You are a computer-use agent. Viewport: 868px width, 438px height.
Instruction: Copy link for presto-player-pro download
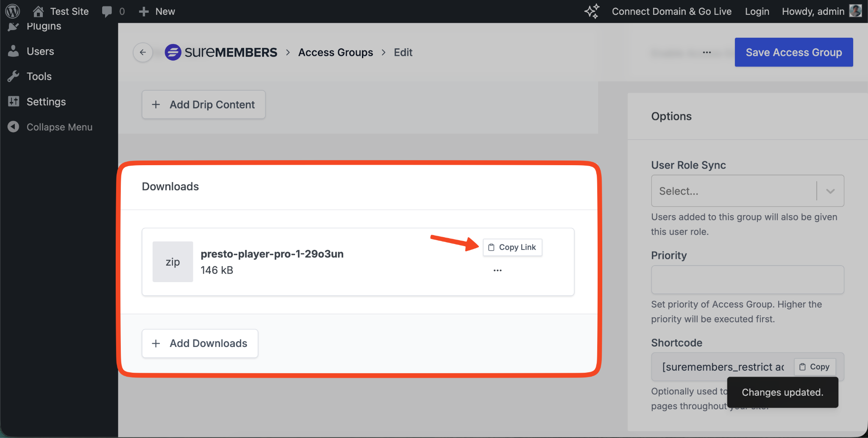pyautogui.click(x=512, y=247)
